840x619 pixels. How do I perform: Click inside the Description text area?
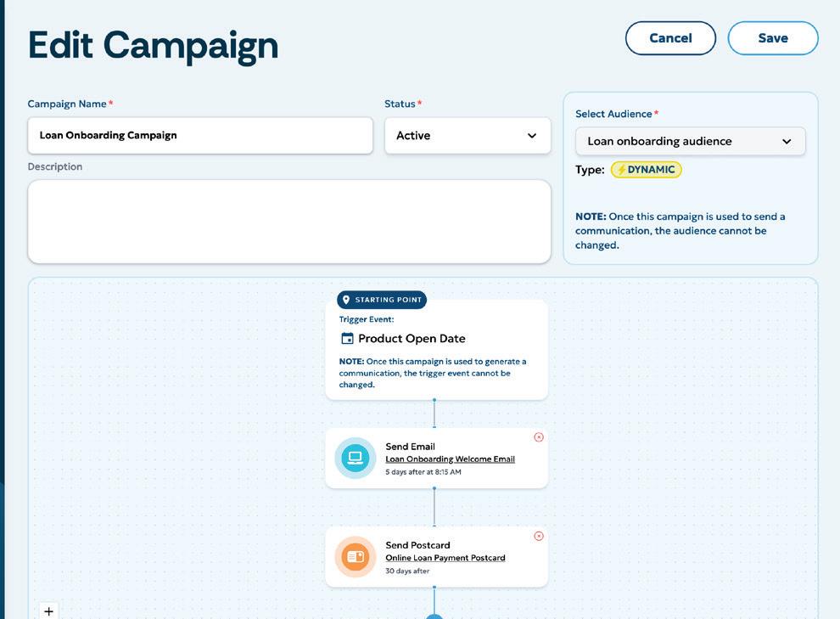pos(288,221)
